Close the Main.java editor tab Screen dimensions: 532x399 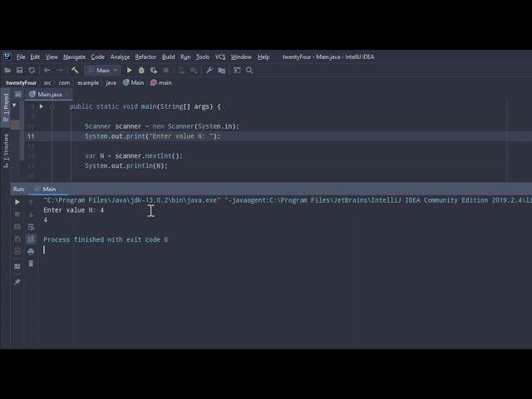[67, 94]
